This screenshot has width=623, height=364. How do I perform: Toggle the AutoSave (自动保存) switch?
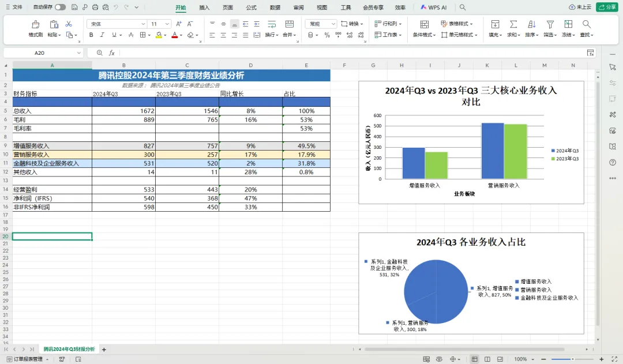(x=60, y=7)
